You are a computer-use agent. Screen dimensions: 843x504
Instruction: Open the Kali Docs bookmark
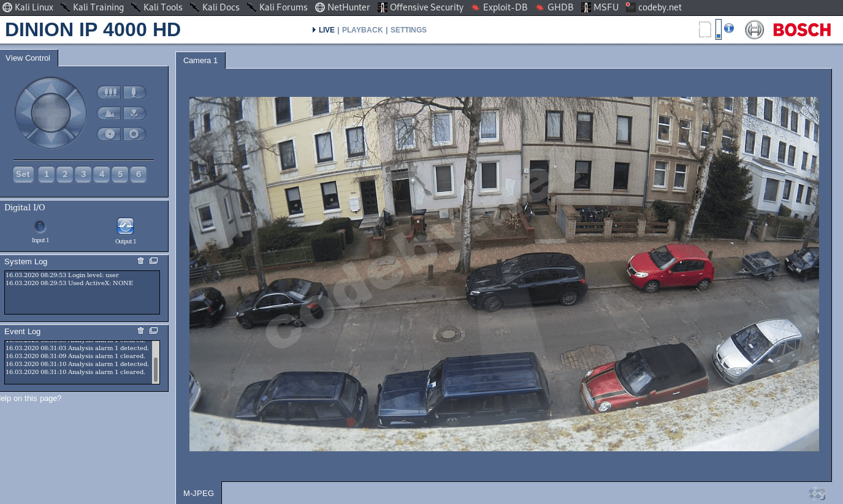(215, 7)
